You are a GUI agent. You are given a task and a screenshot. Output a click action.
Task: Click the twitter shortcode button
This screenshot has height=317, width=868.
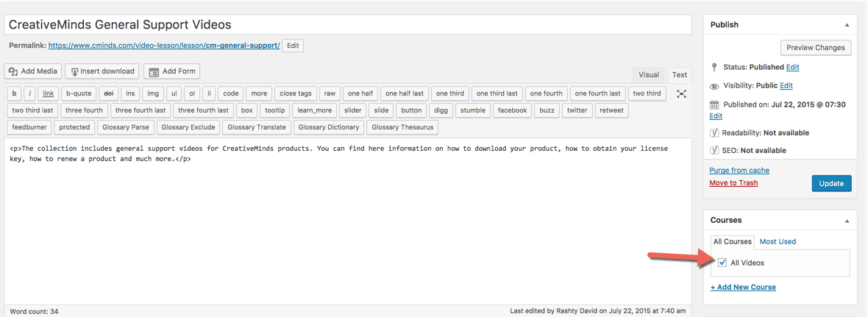[x=577, y=110]
